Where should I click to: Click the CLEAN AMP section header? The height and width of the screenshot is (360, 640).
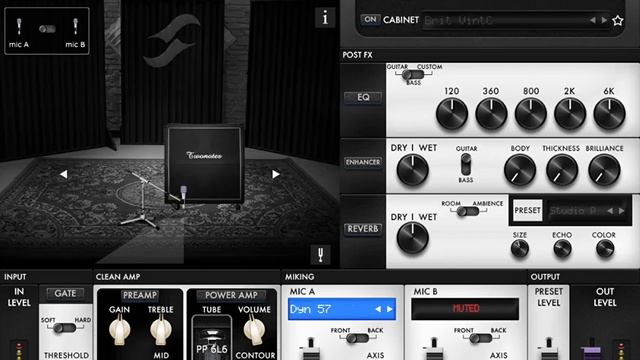(118, 277)
